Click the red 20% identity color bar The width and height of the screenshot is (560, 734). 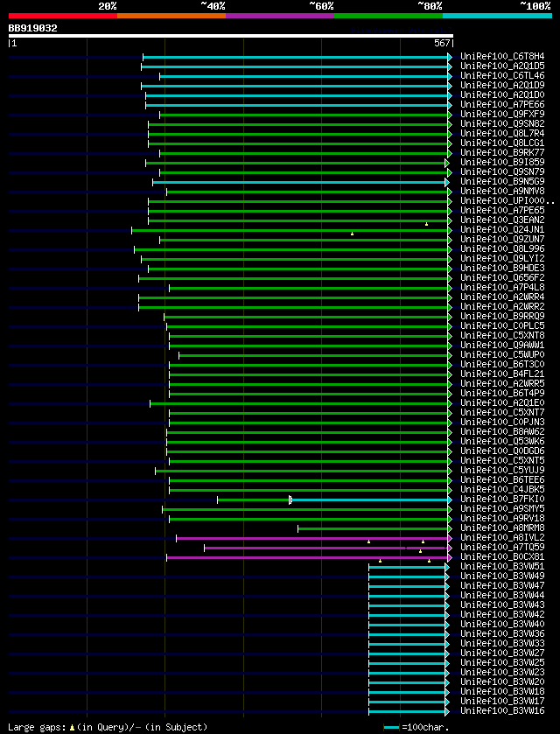63,16
